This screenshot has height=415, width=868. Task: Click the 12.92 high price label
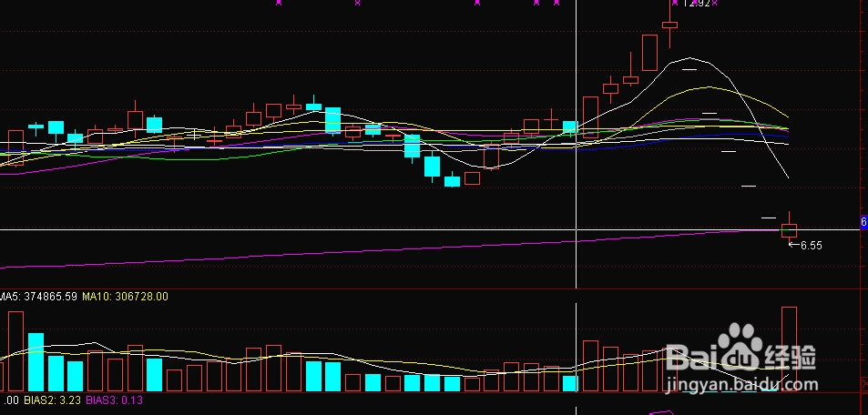[x=695, y=4]
